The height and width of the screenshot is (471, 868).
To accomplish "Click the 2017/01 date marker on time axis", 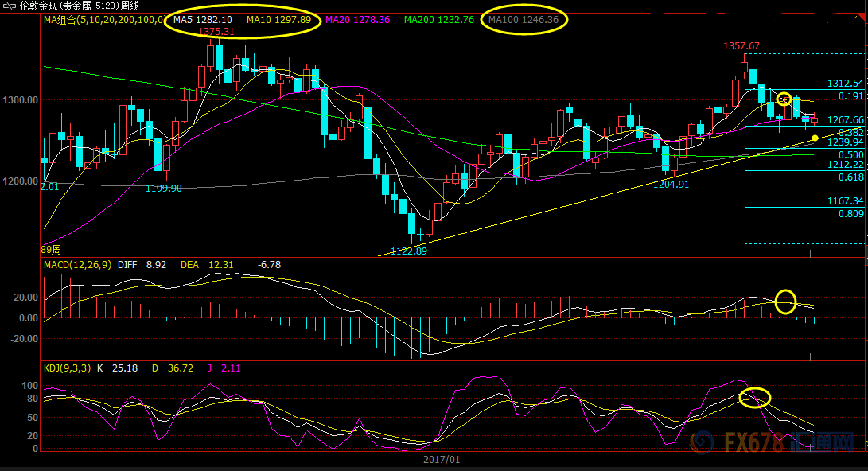I will pyautogui.click(x=441, y=460).
